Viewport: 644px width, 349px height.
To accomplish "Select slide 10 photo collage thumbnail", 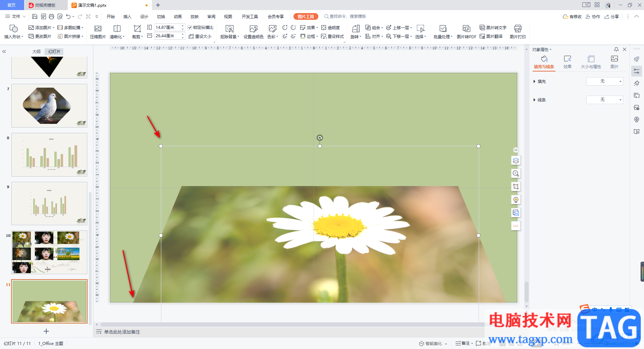I will click(x=49, y=252).
